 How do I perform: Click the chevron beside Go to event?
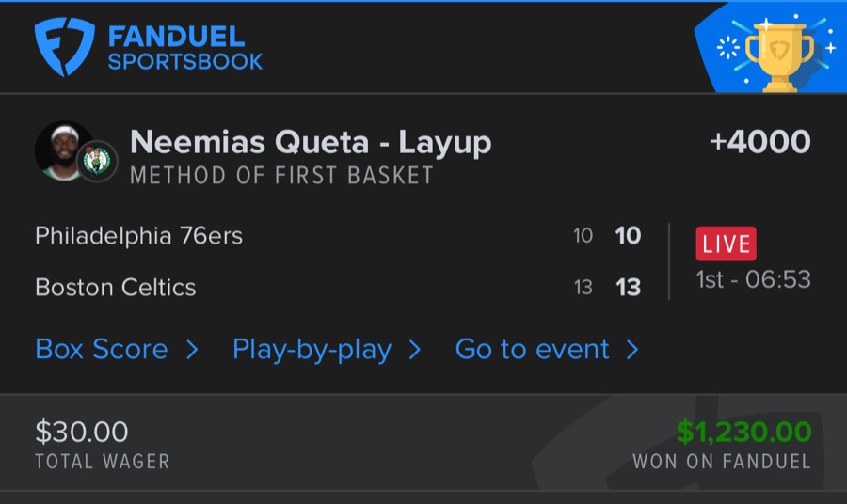[x=632, y=350]
